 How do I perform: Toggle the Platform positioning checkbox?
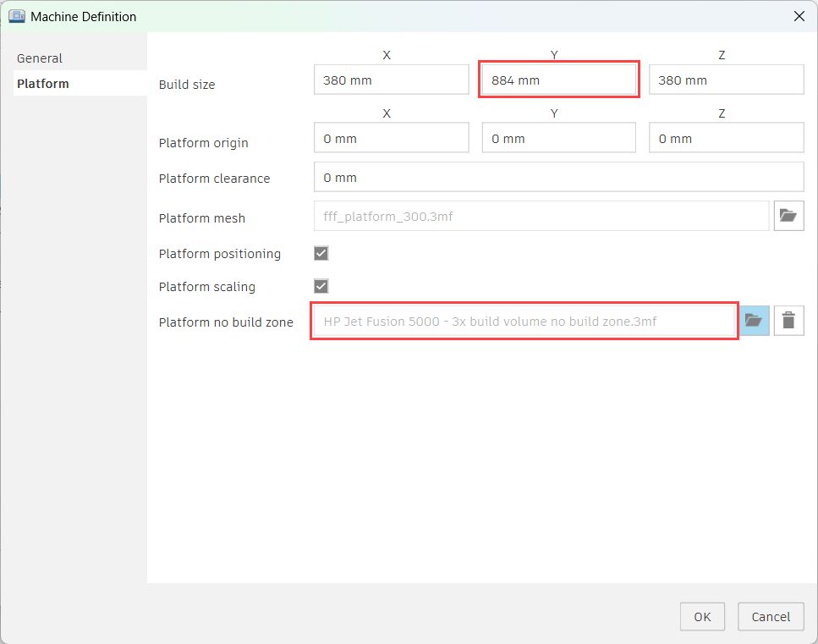[321, 253]
